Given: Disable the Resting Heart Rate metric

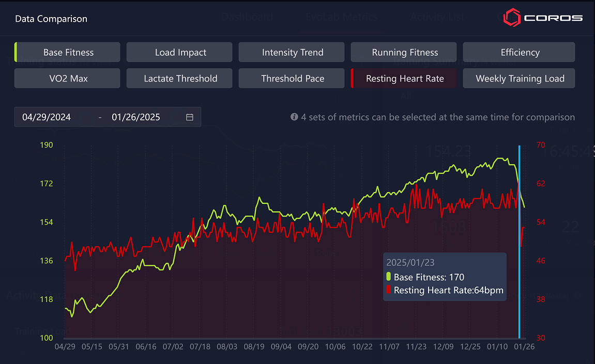Looking at the screenshot, I should coord(404,78).
